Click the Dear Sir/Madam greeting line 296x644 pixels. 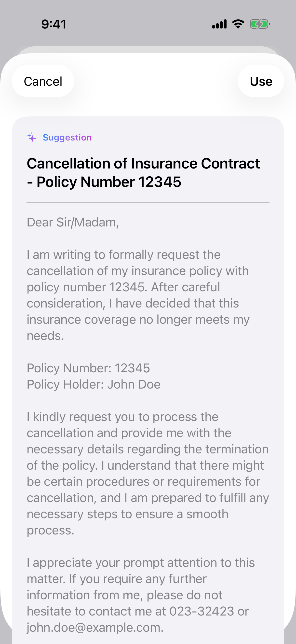(73, 222)
